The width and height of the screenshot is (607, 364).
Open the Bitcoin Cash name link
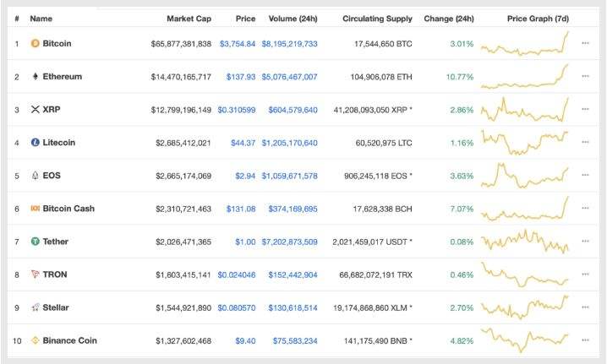pyautogui.click(x=68, y=209)
